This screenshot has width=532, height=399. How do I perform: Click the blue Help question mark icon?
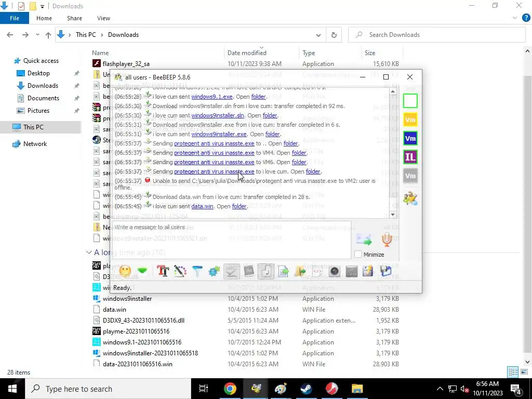click(526, 18)
